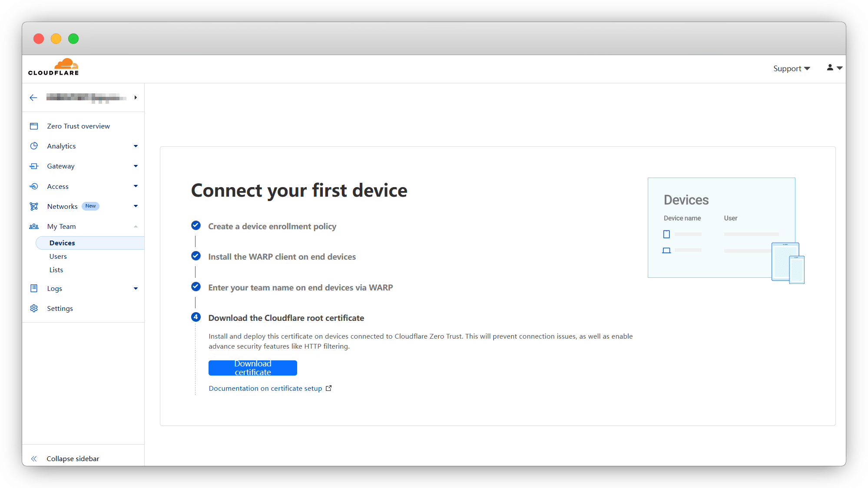Click the checkmark for Enter your team name
The image size is (868, 488).
point(196,287)
